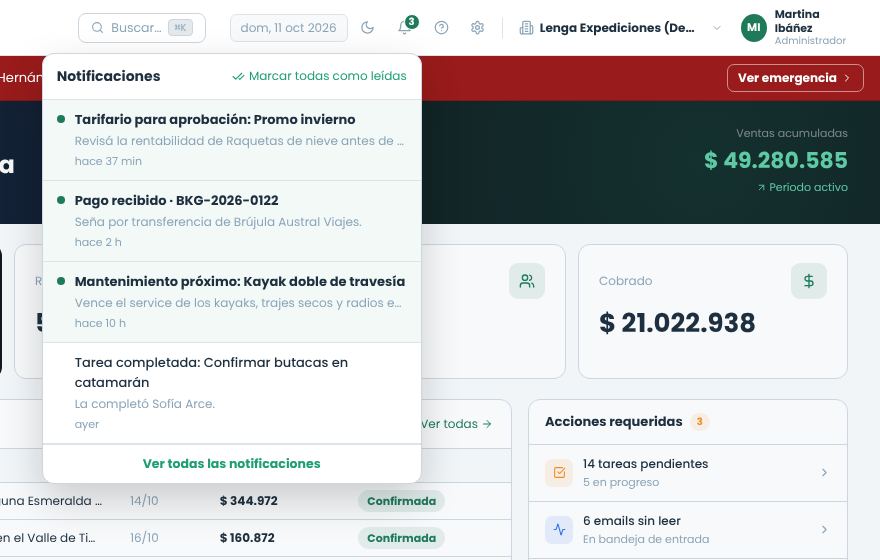Click the arrow icon in Ver emergencia button
The height and width of the screenshot is (560, 880).
click(x=847, y=78)
